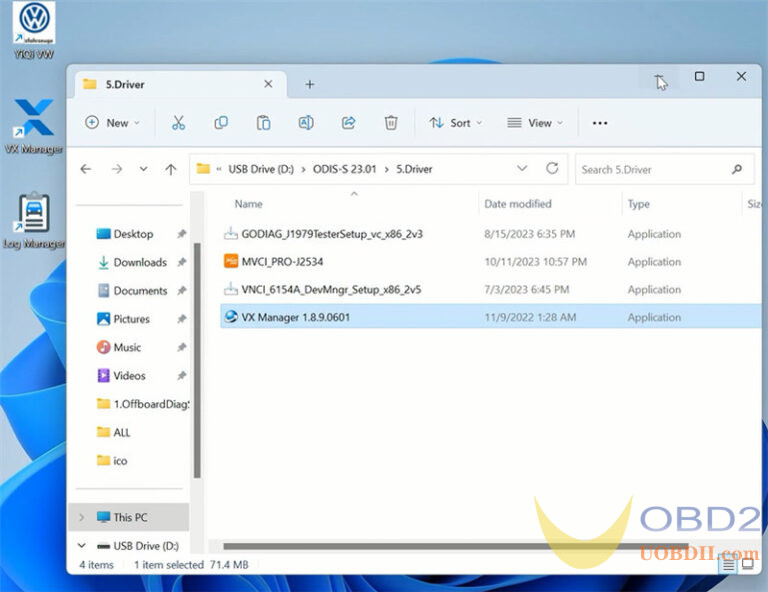The image size is (768, 592).
Task: Click the VX Manager 1.8.9.0601 file icon
Action: pos(231,317)
